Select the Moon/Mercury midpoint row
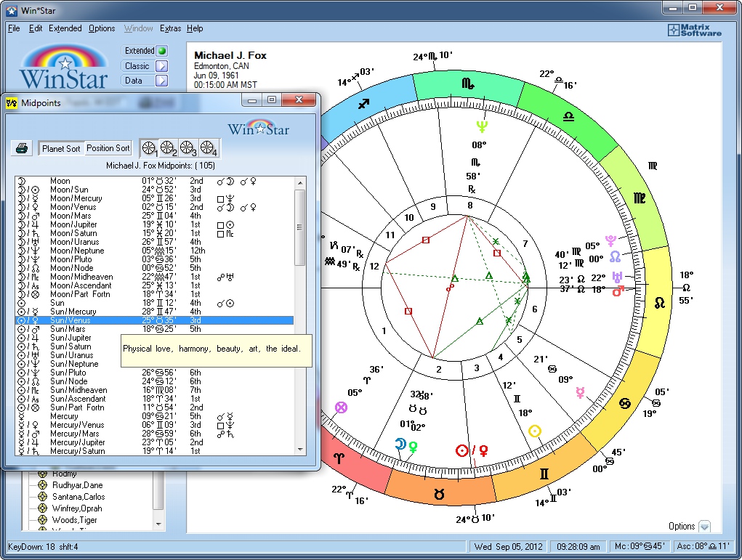Viewport: 742px width, 560px height. coord(155,198)
